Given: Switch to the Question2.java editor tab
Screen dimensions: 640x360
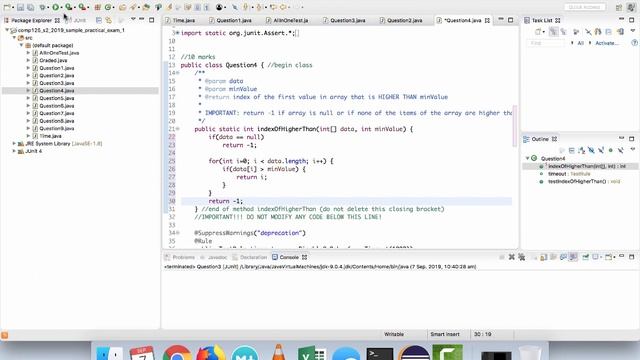Looking at the screenshot, I should (x=401, y=20).
